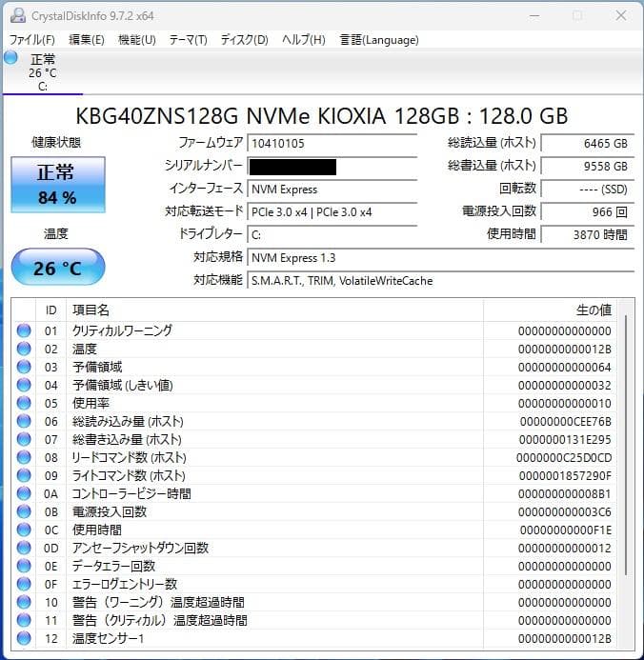Click the 項目名 column header
Viewport: 644px width, 660px height.
275,310
